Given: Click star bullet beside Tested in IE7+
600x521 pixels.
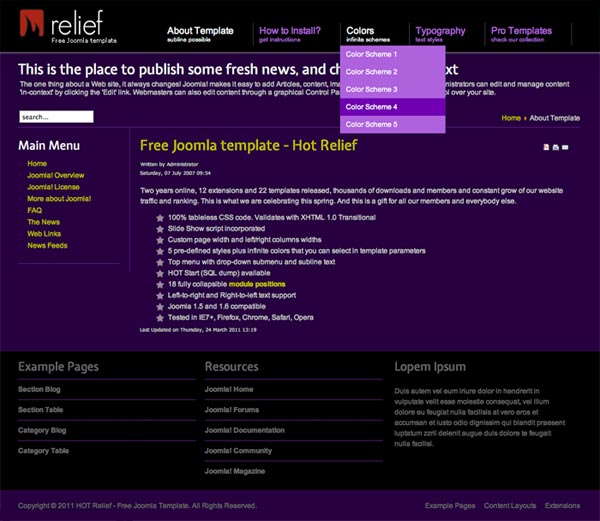Looking at the screenshot, I should 160,317.
